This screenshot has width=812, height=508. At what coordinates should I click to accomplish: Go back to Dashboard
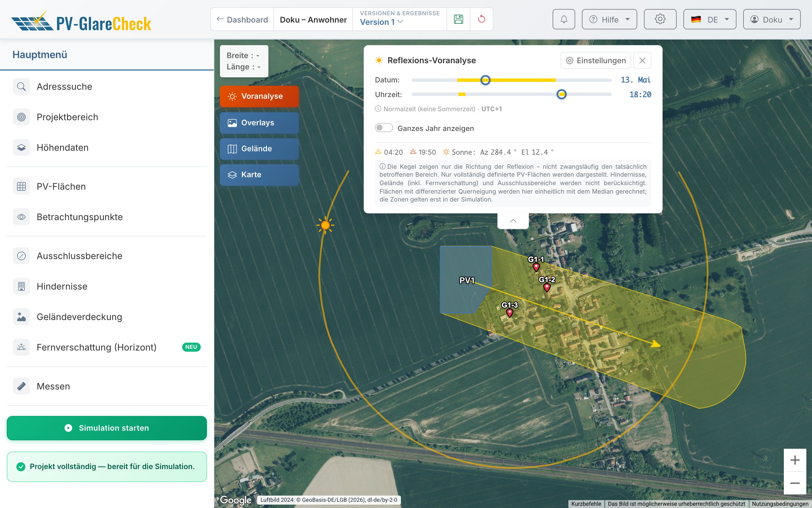(x=242, y=19)
